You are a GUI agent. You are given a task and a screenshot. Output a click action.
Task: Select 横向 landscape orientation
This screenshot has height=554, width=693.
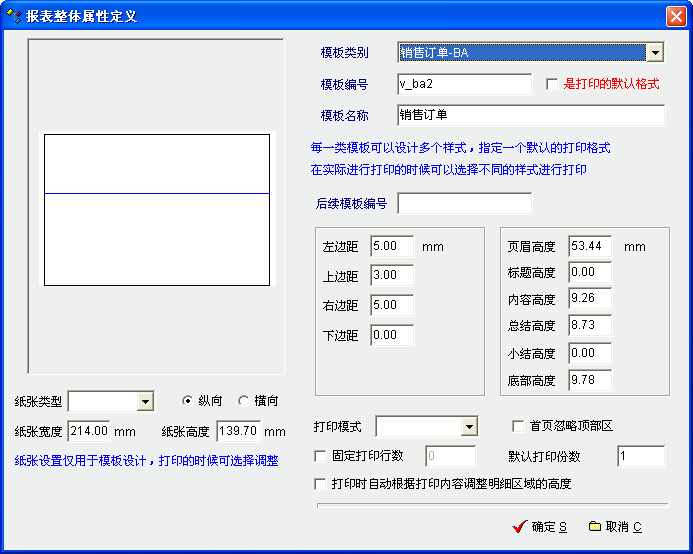244,401
